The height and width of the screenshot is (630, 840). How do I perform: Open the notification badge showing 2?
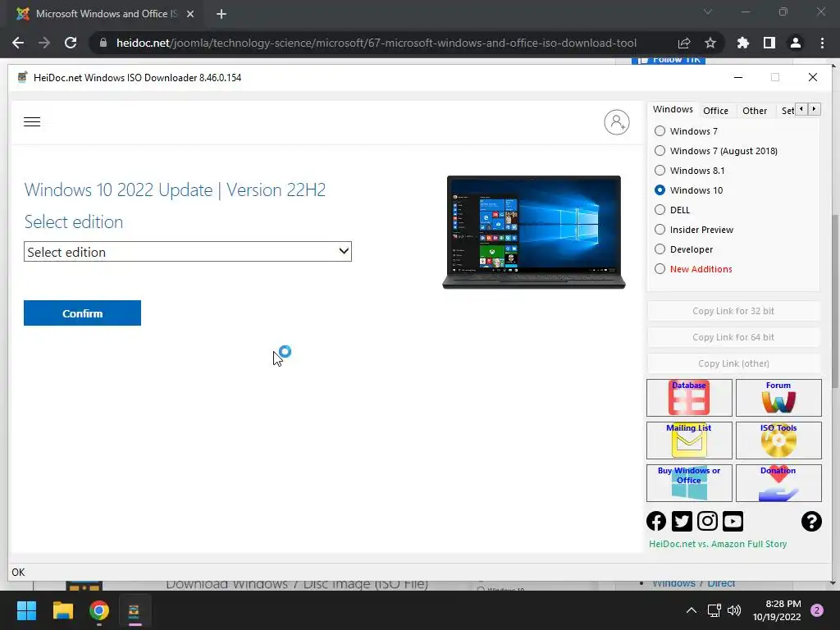(x=817, y=610)
